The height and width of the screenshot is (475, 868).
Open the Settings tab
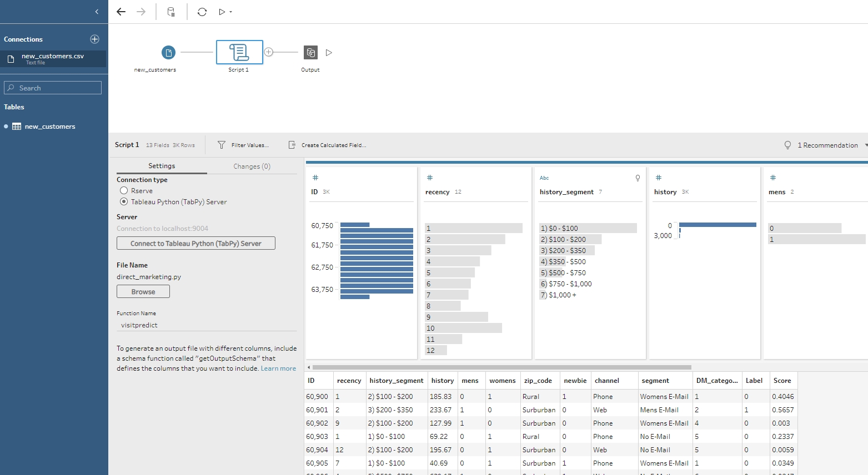point(162,166)
